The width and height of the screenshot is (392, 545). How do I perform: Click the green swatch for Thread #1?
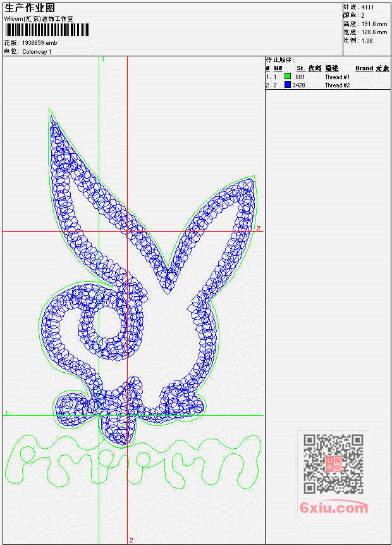pos(288,76)
